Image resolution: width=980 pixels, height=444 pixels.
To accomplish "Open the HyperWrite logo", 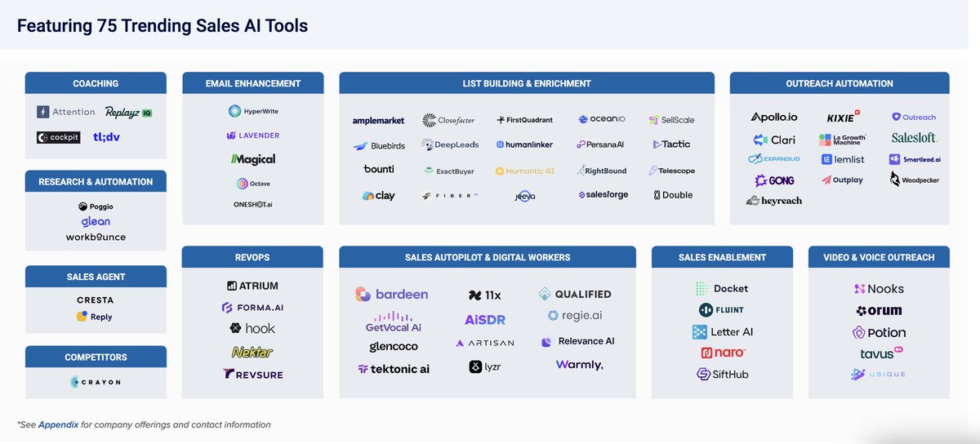I will click(253, 111).
